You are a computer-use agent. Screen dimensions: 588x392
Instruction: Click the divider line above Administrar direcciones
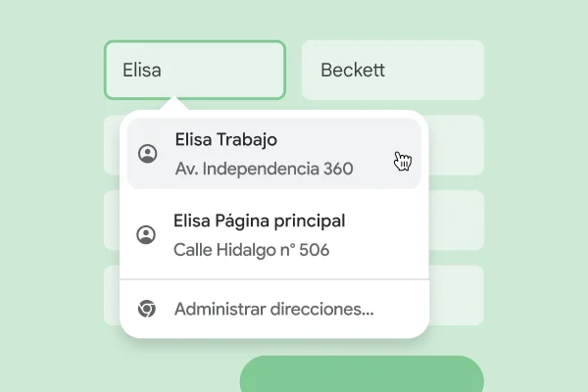pos(273,279)
